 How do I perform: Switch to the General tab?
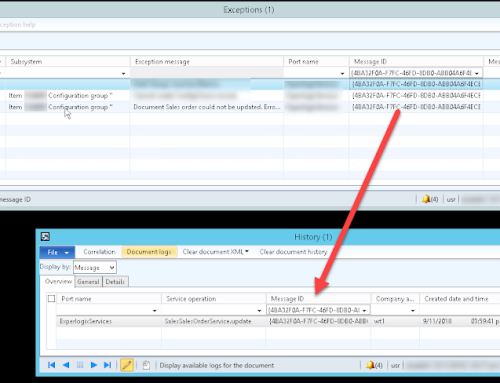pyautogui.click(x=88, y=282)
